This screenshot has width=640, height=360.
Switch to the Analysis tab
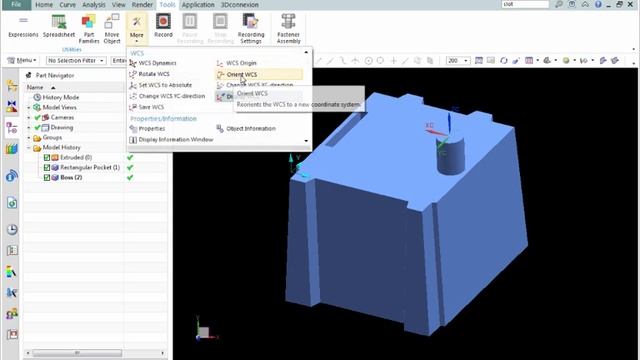pos(94,5)
